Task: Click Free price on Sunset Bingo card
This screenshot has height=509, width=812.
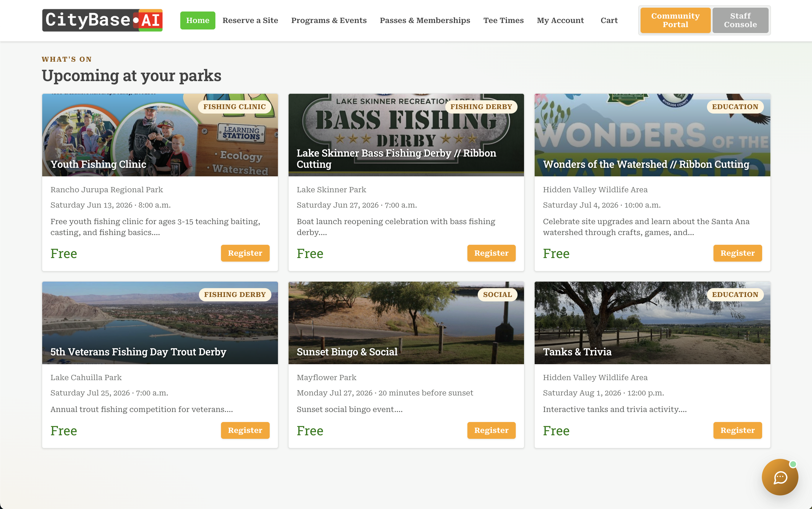Action: [310, 431]
